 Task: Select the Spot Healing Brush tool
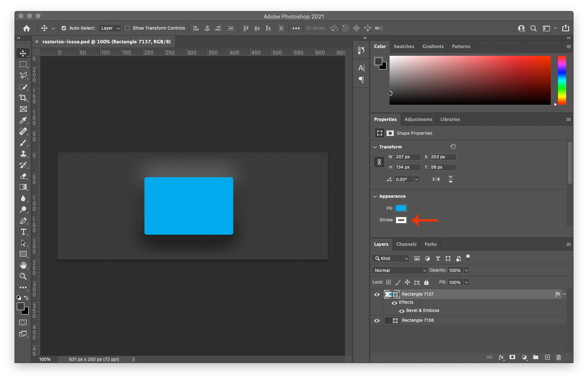[x=23, y=131]
